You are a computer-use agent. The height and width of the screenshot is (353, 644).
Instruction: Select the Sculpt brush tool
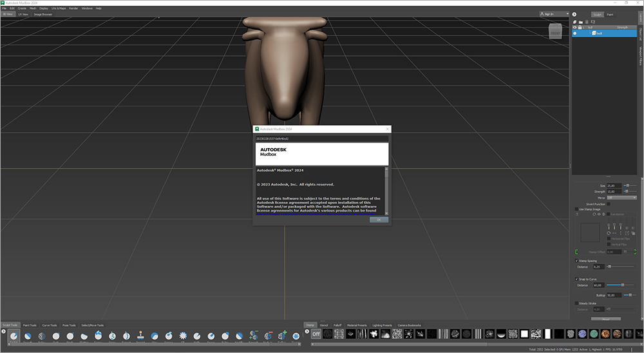point(14,336)
